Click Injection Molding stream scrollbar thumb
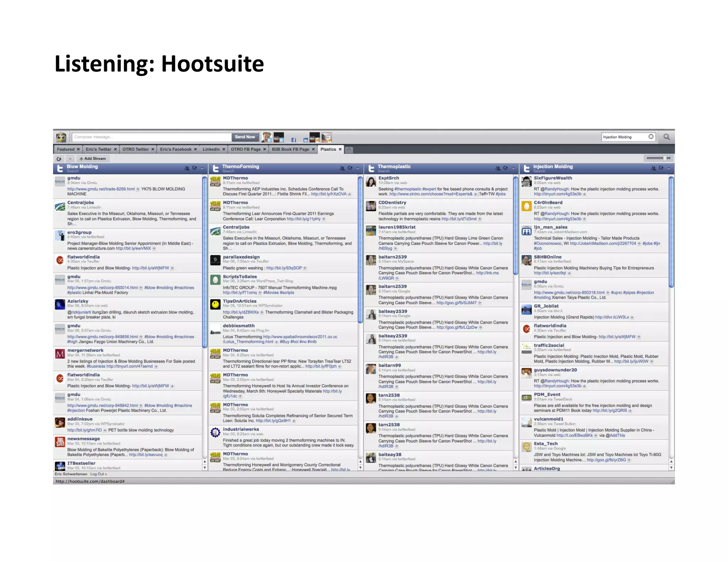The width and height of the screenshot is (728, 562). coord(671,232)
